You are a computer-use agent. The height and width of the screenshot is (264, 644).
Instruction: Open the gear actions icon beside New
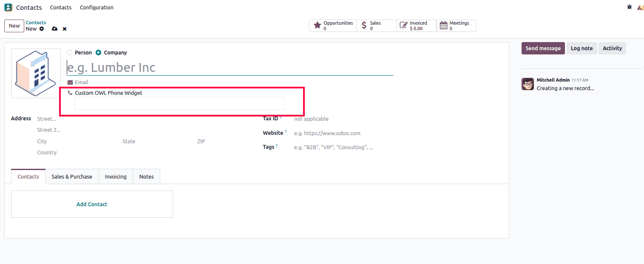tap(42, 28)
